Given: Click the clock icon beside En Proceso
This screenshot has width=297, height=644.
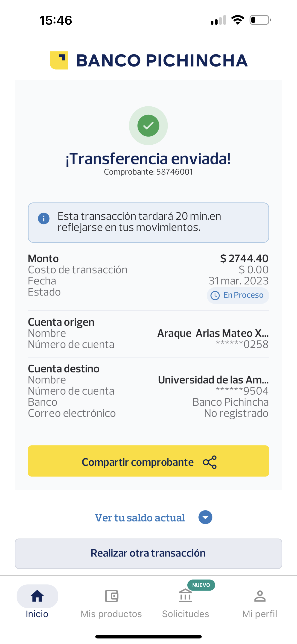Looking at the screenshot, I should [x=215, y=296].
